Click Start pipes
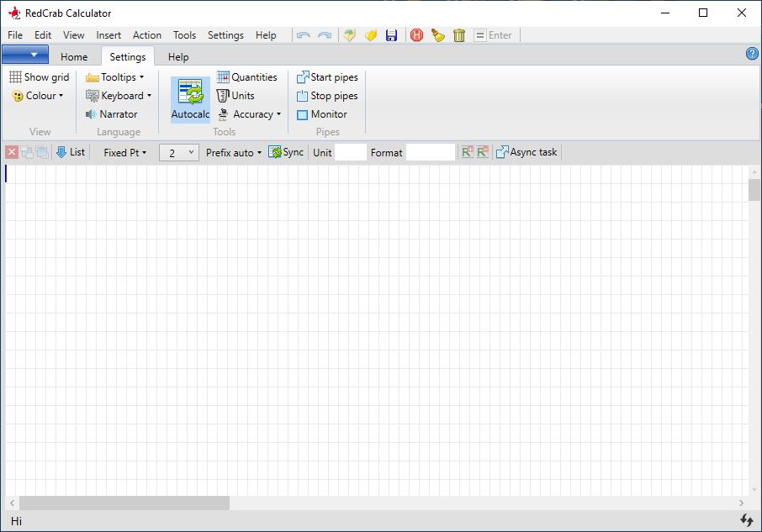The image size is (762, 532). pos(327,77)
